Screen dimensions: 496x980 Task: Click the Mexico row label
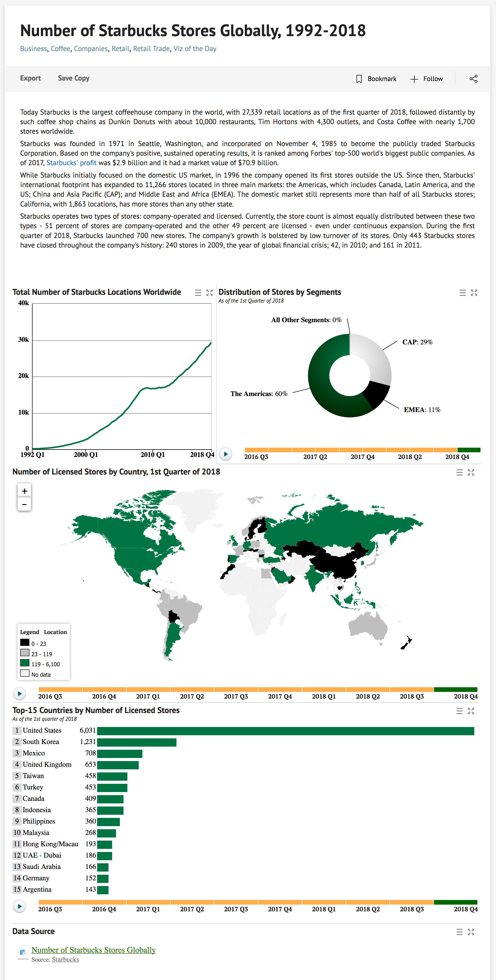pyautogui.click(x=34, y=753)
